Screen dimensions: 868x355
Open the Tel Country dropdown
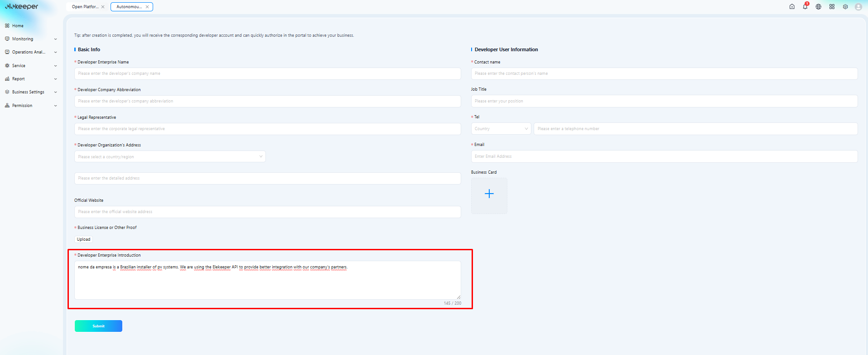pyautogui.click(x=501, y=129)
